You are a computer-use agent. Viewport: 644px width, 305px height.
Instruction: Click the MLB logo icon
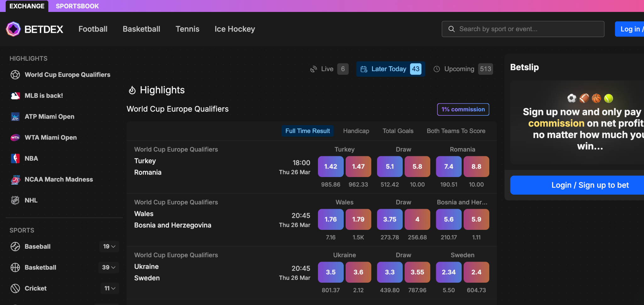point(15,96)
